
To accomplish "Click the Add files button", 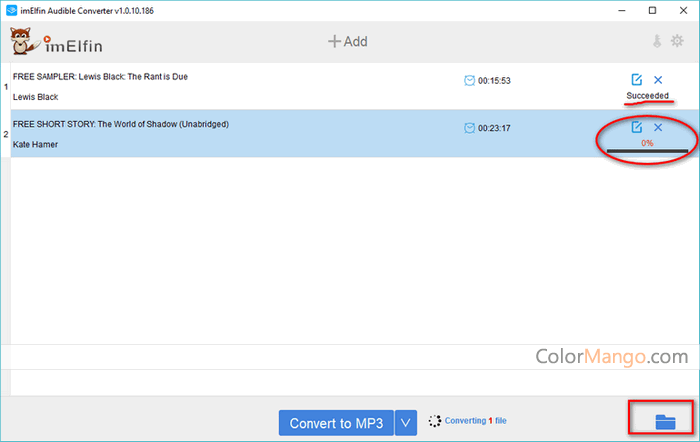I will point(348,42).
